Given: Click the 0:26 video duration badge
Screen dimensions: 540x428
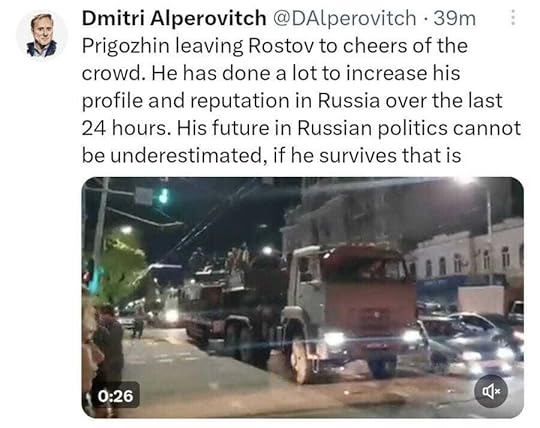Looking at the screenshot, I should pyautogui.click(x=115, y=396).
